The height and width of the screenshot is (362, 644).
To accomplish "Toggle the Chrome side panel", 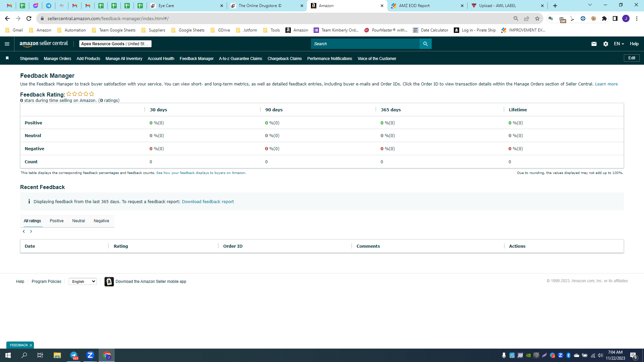I will [x=615, y=18].
